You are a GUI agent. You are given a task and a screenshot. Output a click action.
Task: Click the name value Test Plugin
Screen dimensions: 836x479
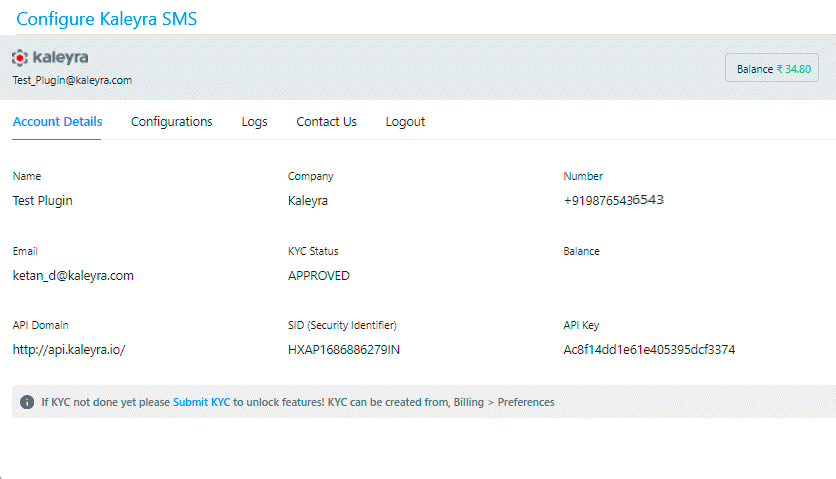[x=43, y=201]
